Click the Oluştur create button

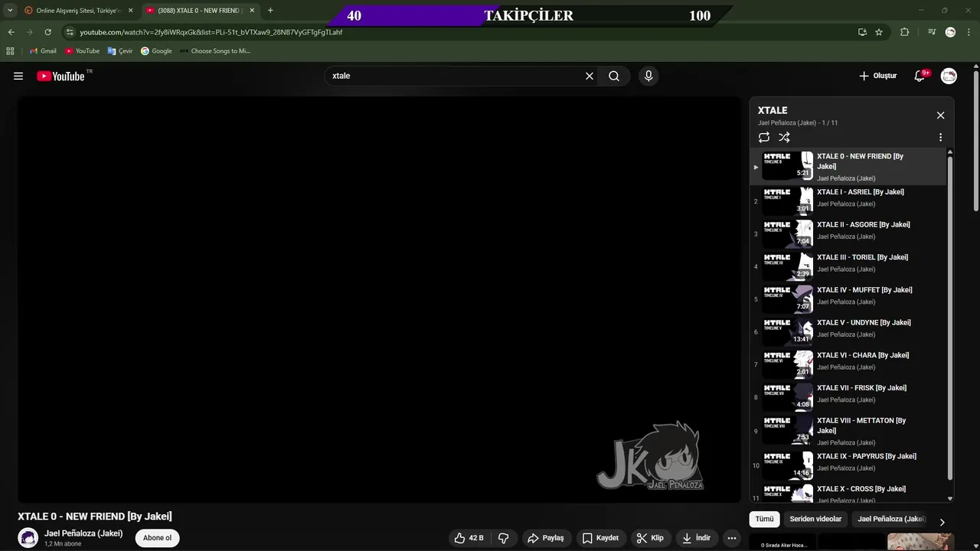pos(877,76)
